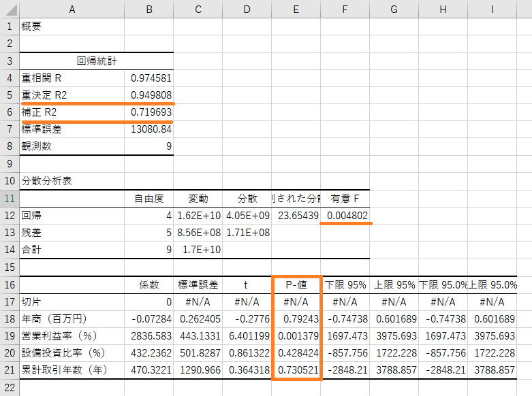
Task: Click the 観測数 label
Action: click(36, 146)
